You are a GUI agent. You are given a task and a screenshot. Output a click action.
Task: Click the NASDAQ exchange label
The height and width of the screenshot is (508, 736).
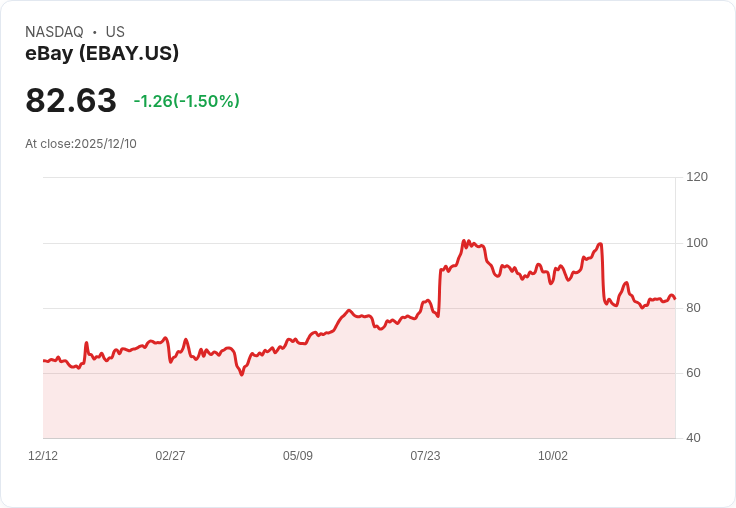(x=54, y=32)
